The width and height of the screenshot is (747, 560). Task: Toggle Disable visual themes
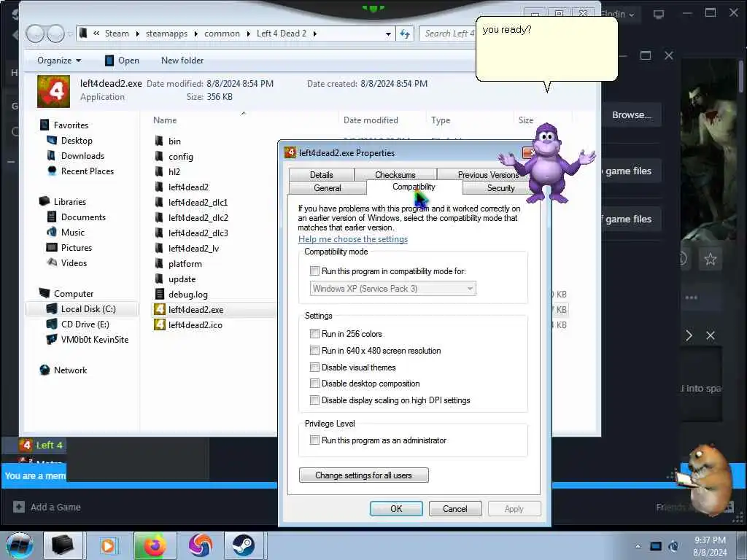click(314, 367)
